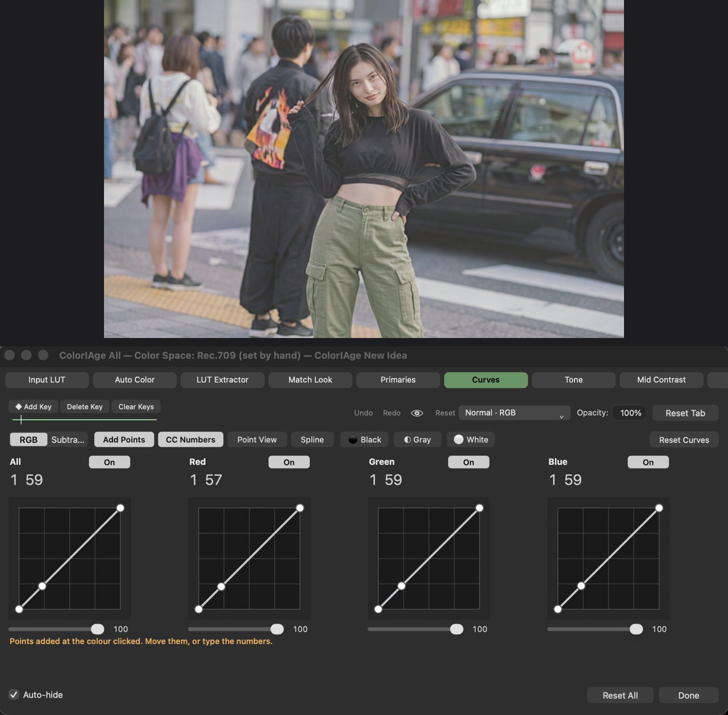Screen dimensions: 728x715
Task: Pick the White point eyedropper
Action: (x=471, y=439)
